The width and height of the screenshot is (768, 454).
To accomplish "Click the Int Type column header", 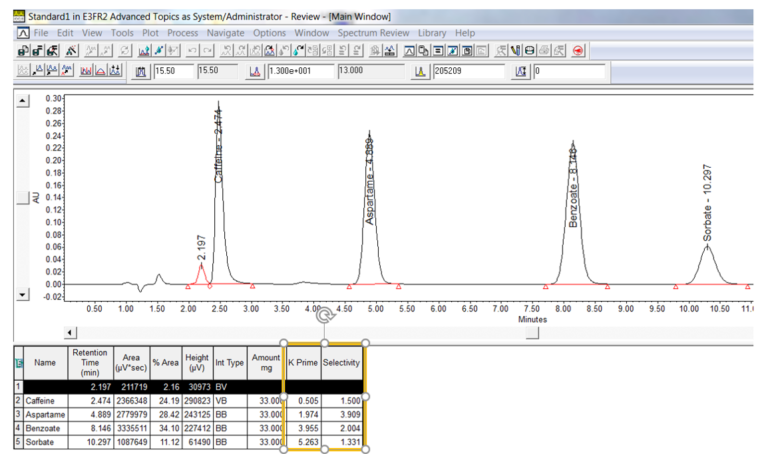I will click(229, 363).
